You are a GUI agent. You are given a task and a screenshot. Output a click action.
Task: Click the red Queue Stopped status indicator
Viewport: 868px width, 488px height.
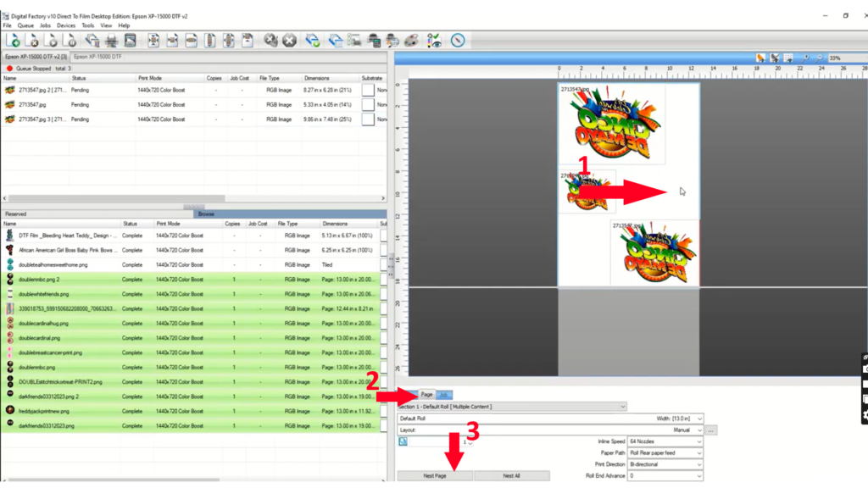(9, 69)
